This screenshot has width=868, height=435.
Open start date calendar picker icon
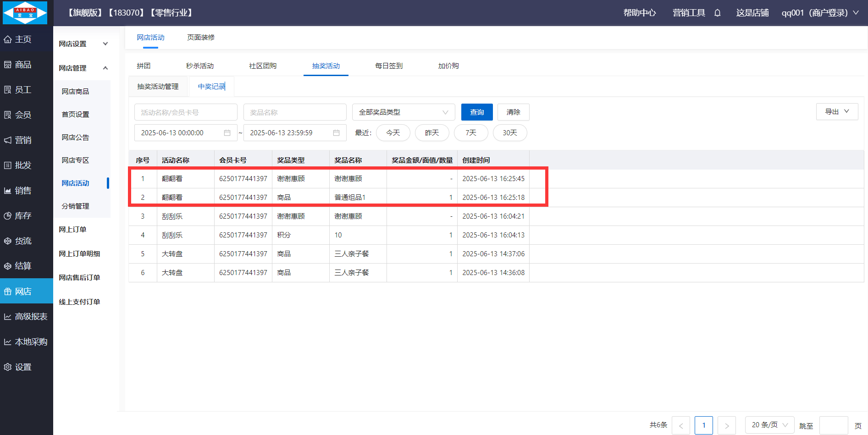pos(227,133)
